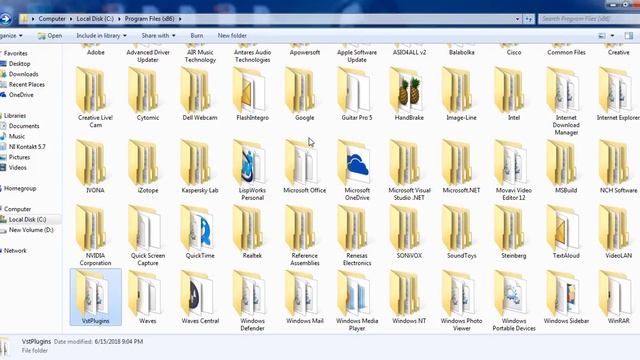Select the Waves folder icon
The width and height of the screenshot is (640, 360).
[x=145, y=294]
